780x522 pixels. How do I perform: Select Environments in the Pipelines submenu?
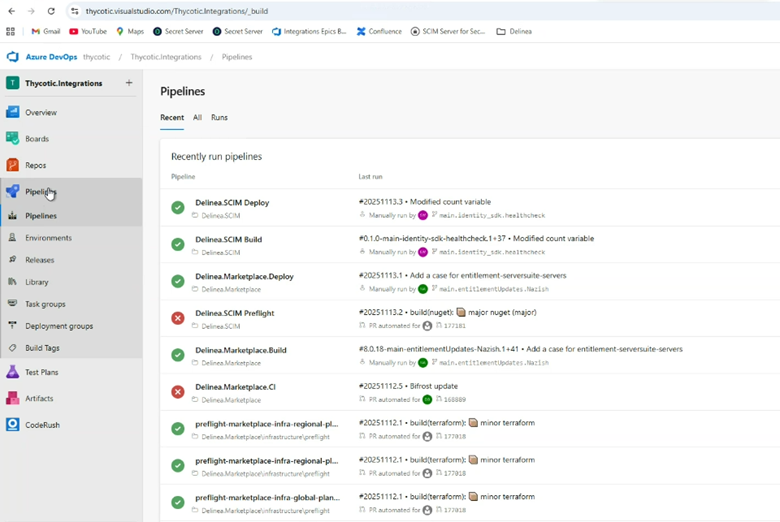(48, 238)
